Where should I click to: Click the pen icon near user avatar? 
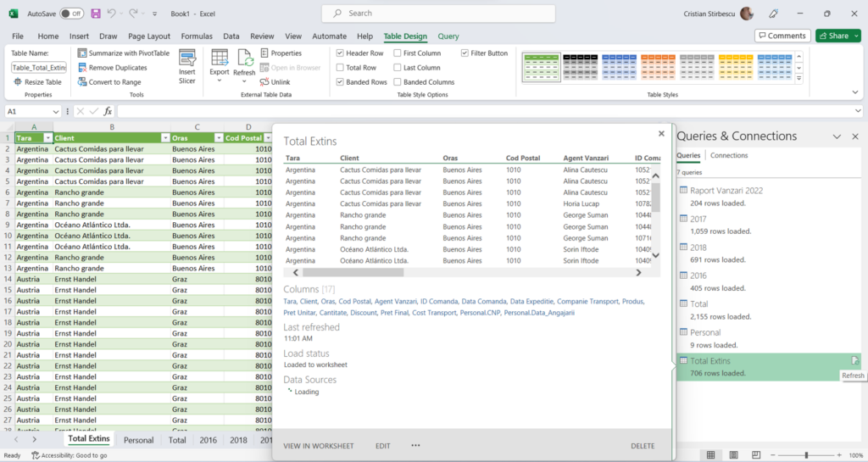tap(773, 14)
